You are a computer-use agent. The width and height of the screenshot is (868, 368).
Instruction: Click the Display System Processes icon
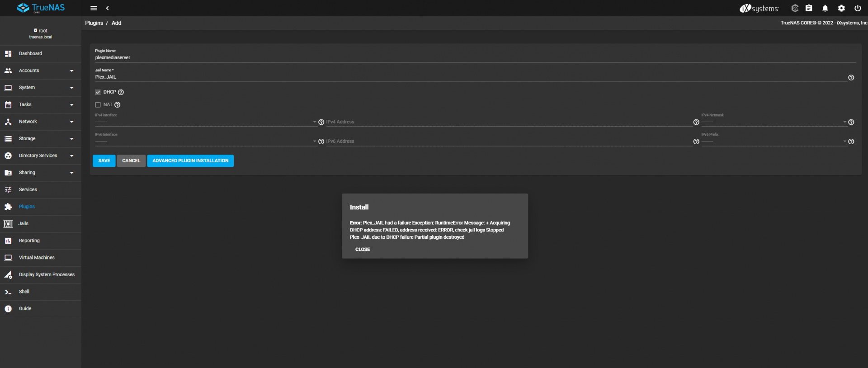click(8, 275)
